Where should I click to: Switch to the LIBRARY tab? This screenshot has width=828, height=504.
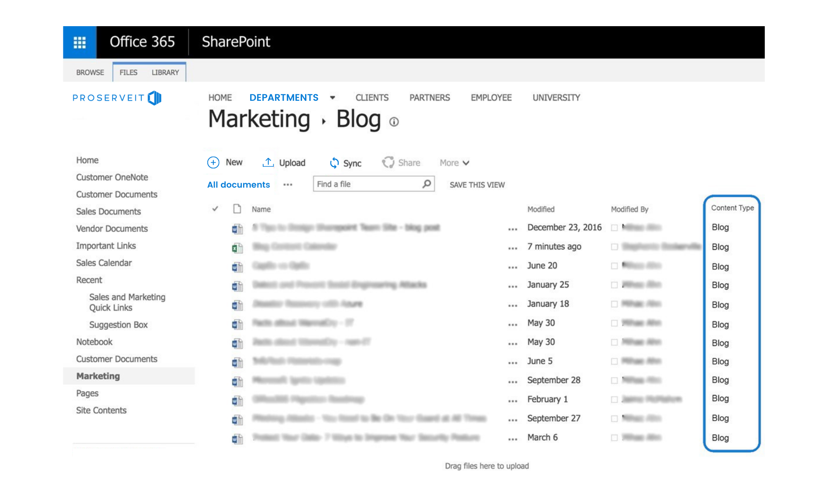tap(165, 72)
